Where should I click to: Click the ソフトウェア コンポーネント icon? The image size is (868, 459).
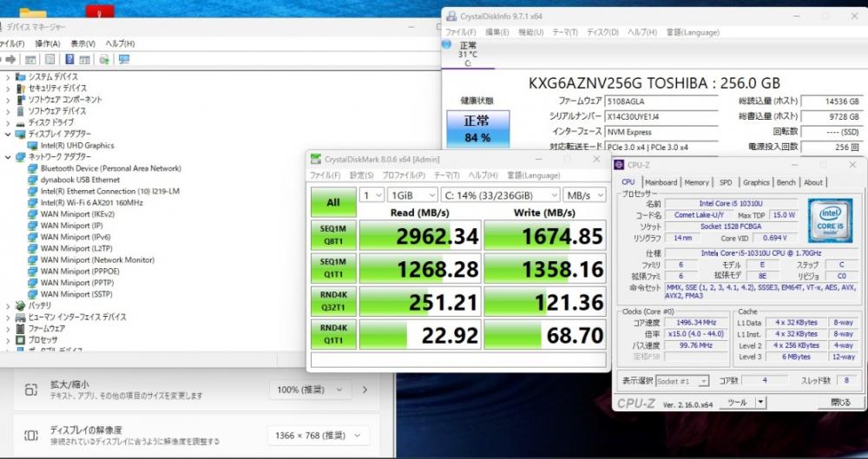click(x=21, y=100)
